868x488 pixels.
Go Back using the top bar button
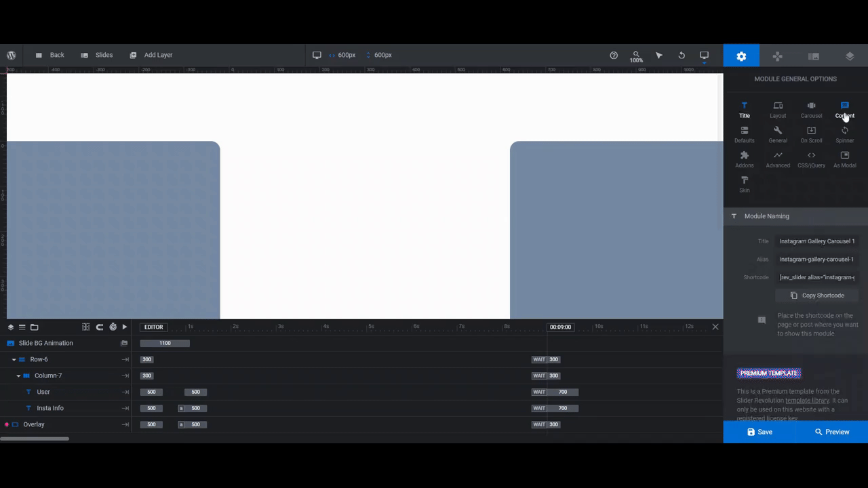[x=50, y=55]
